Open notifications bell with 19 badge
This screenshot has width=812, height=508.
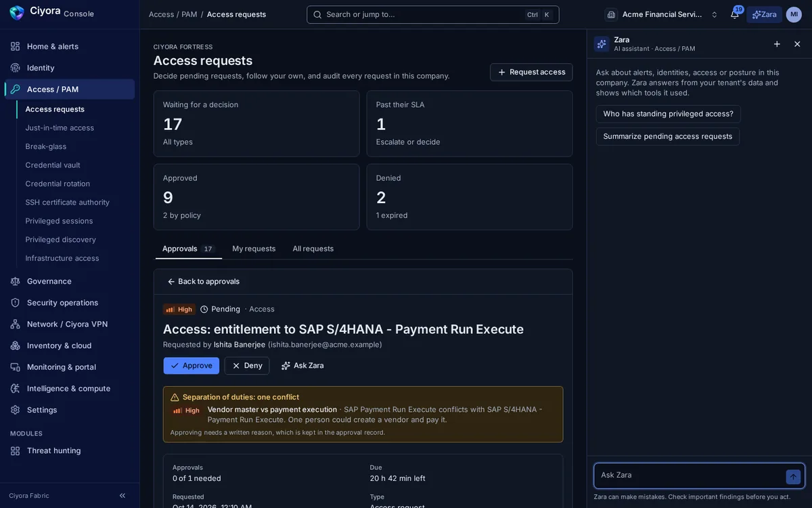[x=735, y=14]
